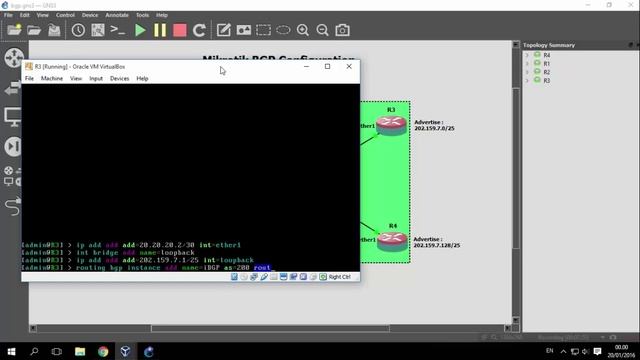Expand R4 in Topology Summary
Viewport: 640px width, 360px height.
[527, 55]
